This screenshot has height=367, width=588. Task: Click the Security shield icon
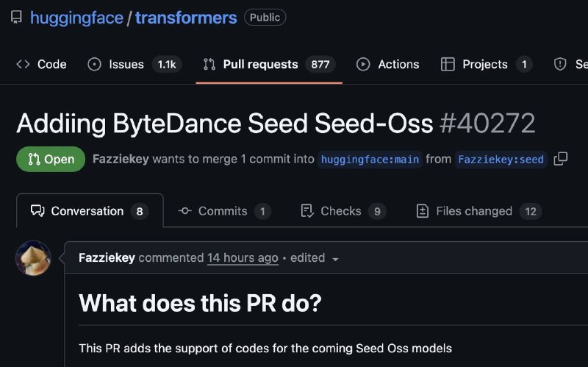pos(560,64)
